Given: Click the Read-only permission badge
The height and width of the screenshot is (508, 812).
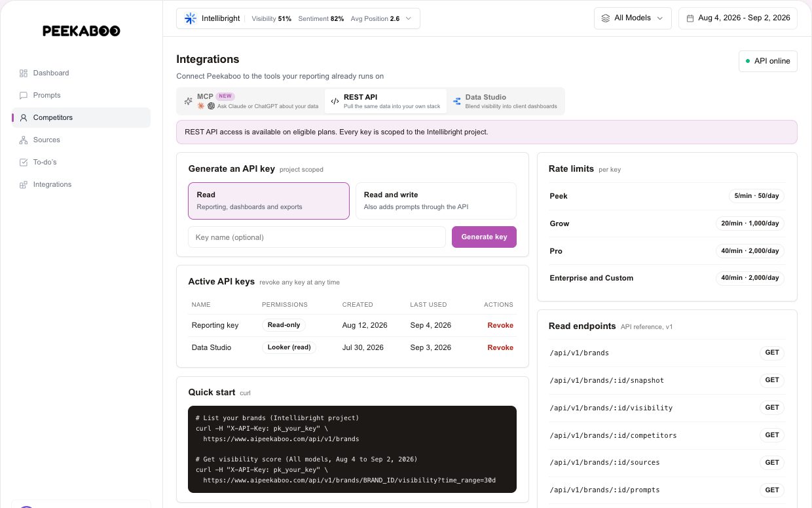Looking at the screenshot, I should coord(284,325).
